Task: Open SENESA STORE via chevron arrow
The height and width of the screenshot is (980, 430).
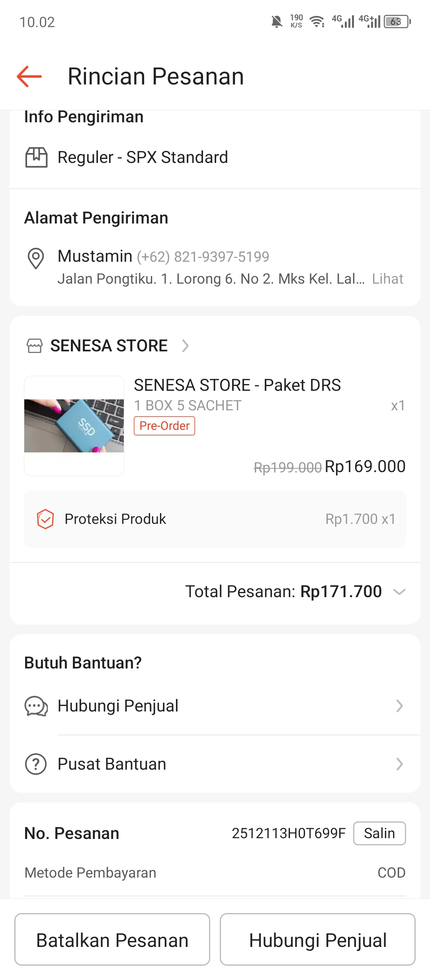Action: [185, 346]
